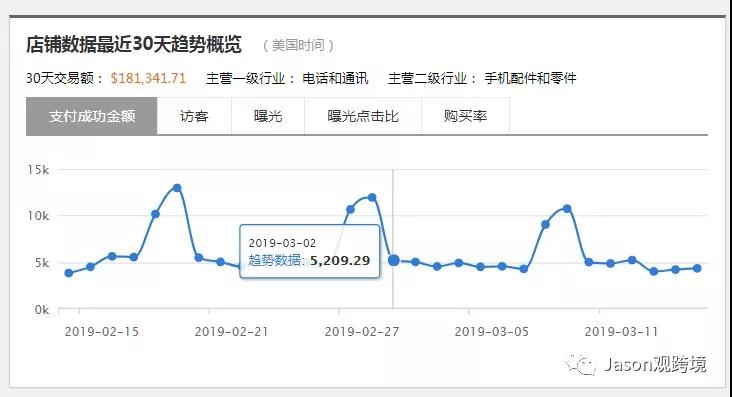This screenshot has width=732, height=397.
Task: Click the WeChat logo icon in watermark
Action: tap(581, 364)
